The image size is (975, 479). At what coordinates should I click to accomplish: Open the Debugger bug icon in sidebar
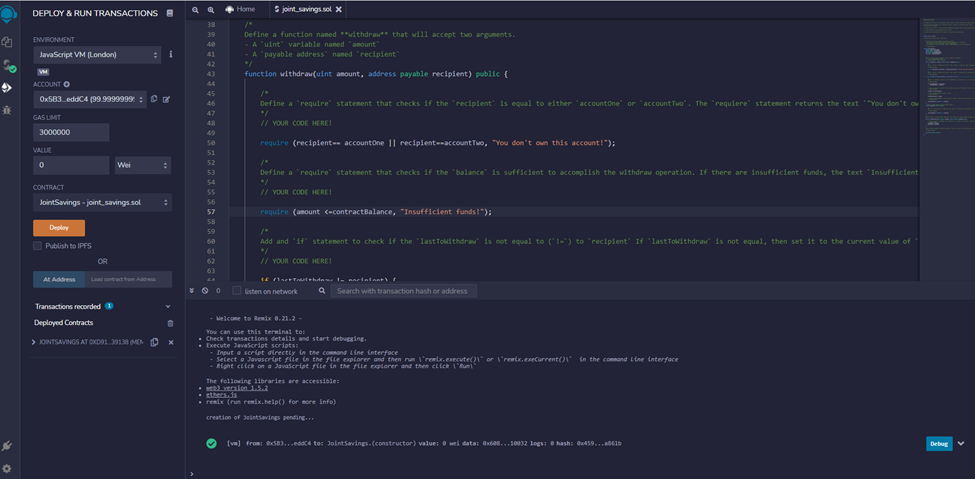(x=7, y=110)
